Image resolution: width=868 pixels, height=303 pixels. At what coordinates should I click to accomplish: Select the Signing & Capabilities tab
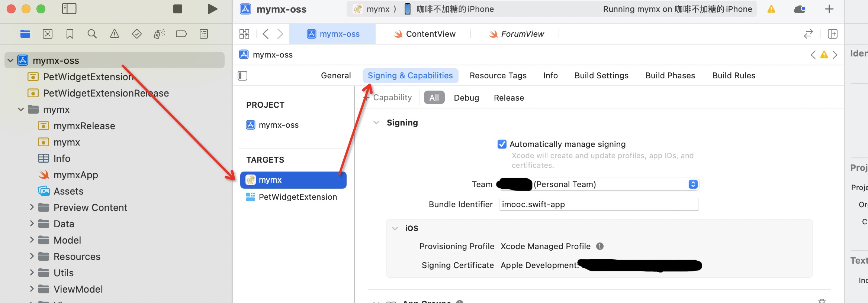pos(410,76)
